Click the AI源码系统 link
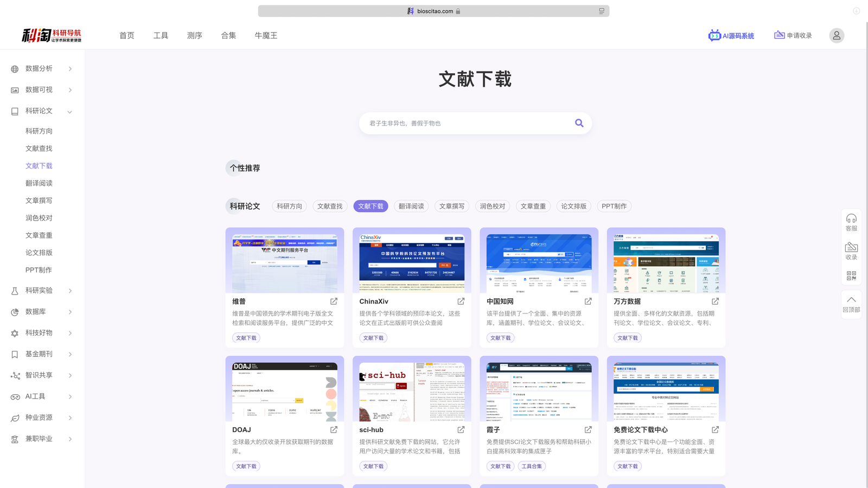 coord(731,36)
